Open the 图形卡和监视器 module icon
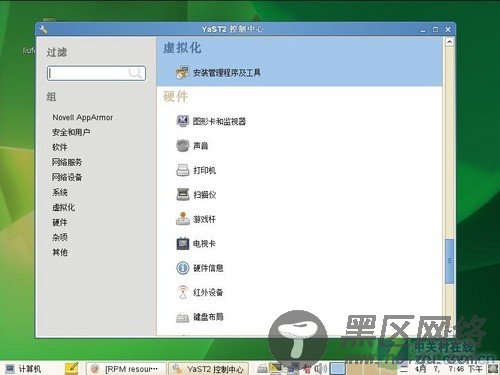The width and height of the screenshot is (500, 375). point(182,121)
